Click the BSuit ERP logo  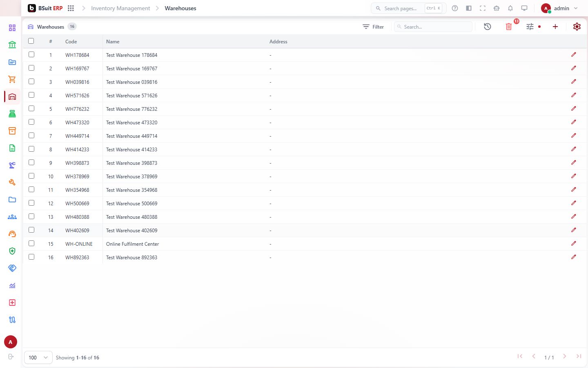(x=45, y=8)
